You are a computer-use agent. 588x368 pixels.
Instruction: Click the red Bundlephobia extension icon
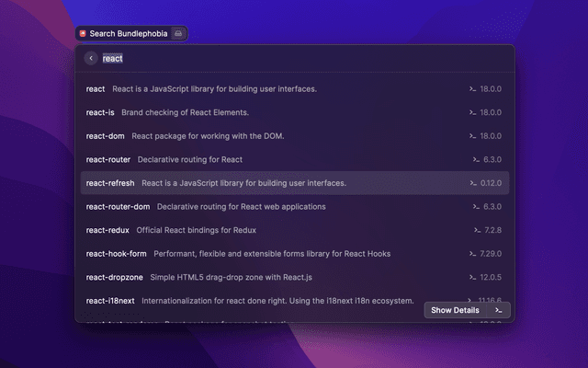coord(83,33)
